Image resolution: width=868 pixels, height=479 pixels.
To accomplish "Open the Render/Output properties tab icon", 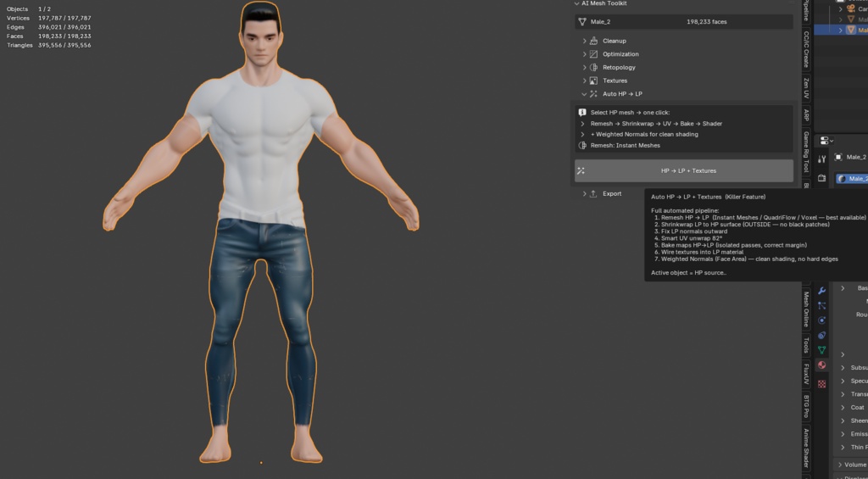I will (821, 178).
